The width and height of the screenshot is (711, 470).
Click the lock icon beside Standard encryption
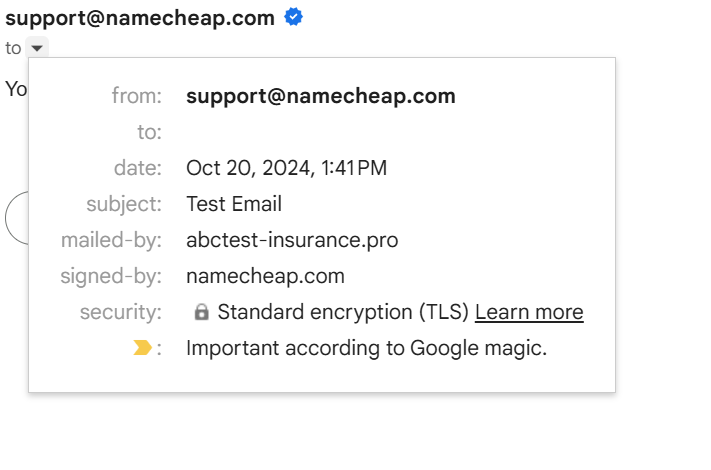(x=201, y=313)
